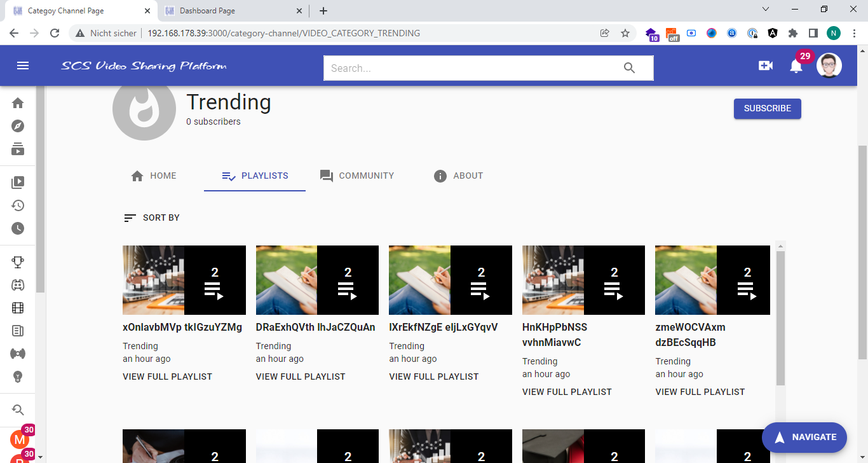Click the Chrome profile N avatar
The width and height of the screenshot is (868, 463).
(x=834, y=33)
